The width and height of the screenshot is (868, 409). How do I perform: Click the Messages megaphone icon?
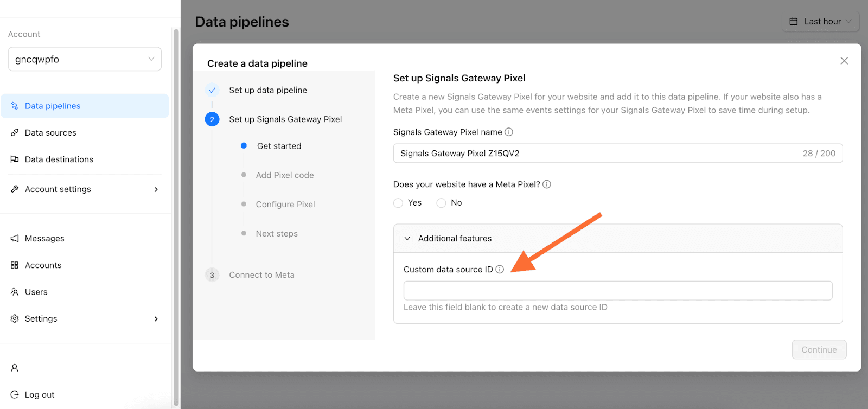pyautogui.click(x=15, y=238)
